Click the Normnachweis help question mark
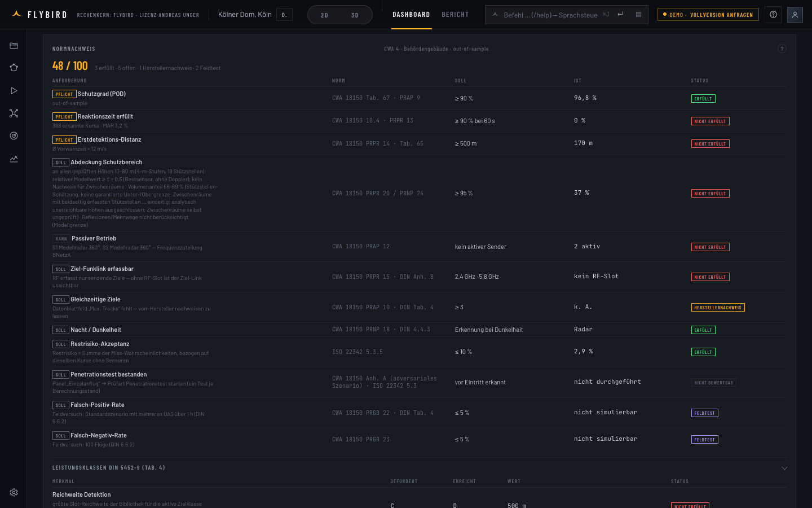Viewport: 812px width, 508px height. click(782, 49)
